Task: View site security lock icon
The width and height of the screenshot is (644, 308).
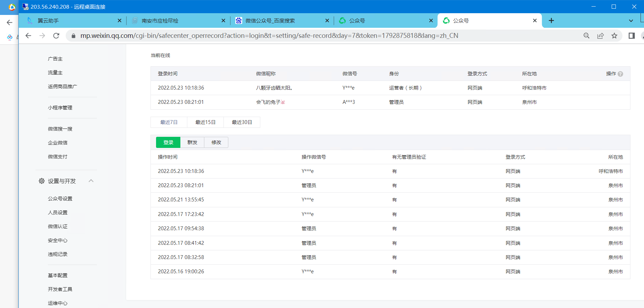Action: (73, 36)
